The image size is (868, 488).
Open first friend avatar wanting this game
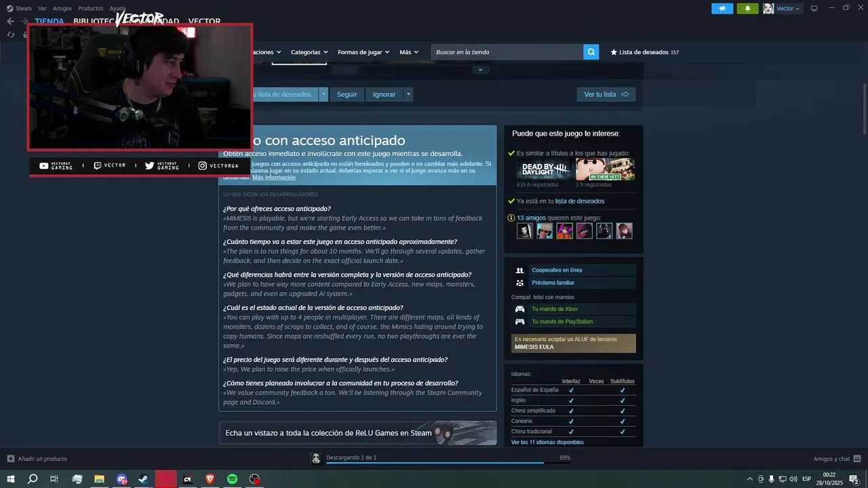click(525, 230)
